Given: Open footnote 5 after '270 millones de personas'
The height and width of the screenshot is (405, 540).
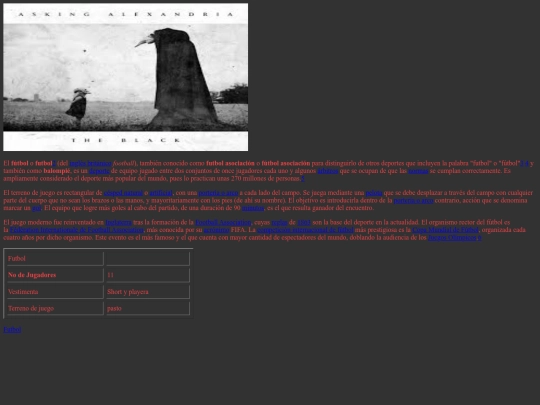Looking at the screenshot, I should (x=303, y=178).
